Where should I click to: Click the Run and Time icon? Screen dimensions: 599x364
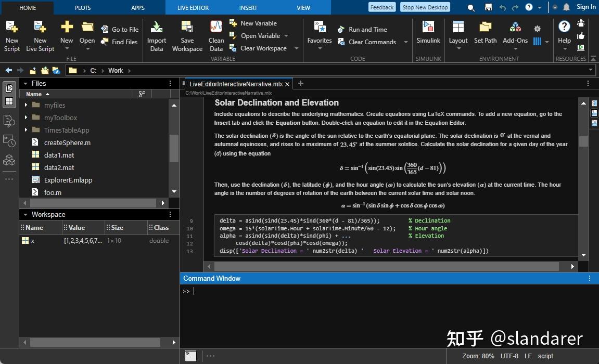click(342, 29)
